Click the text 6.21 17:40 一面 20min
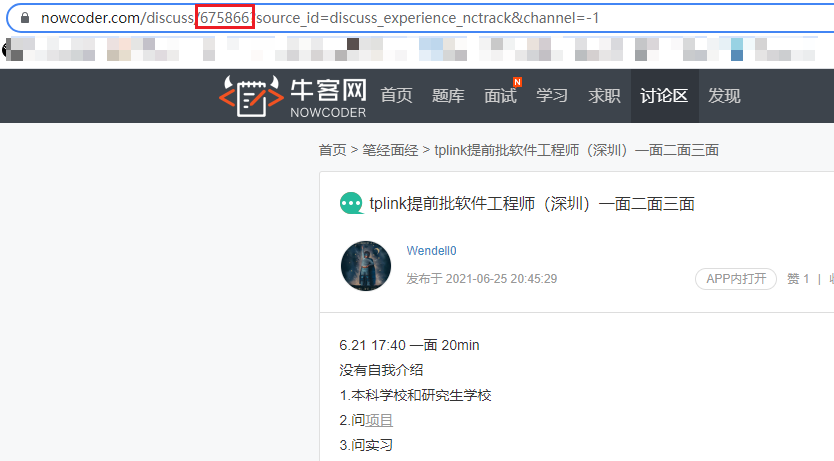The height and width of the screenshot is (461, 834). point(409,346)
